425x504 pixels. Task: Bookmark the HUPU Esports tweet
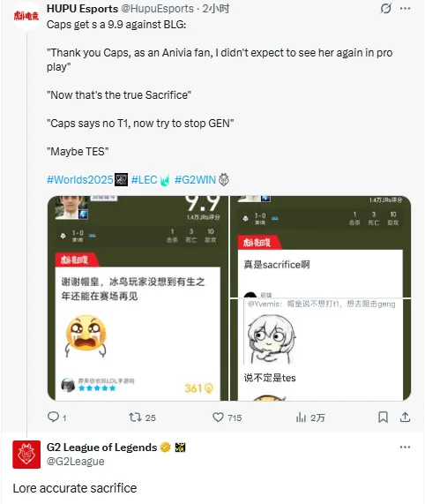(383, 417)
